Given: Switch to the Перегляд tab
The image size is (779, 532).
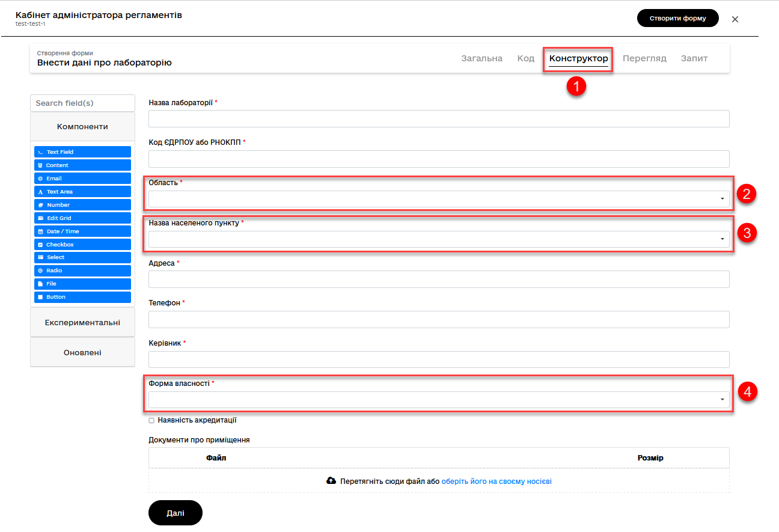Looking at the screenshot, I should [644, 58].
